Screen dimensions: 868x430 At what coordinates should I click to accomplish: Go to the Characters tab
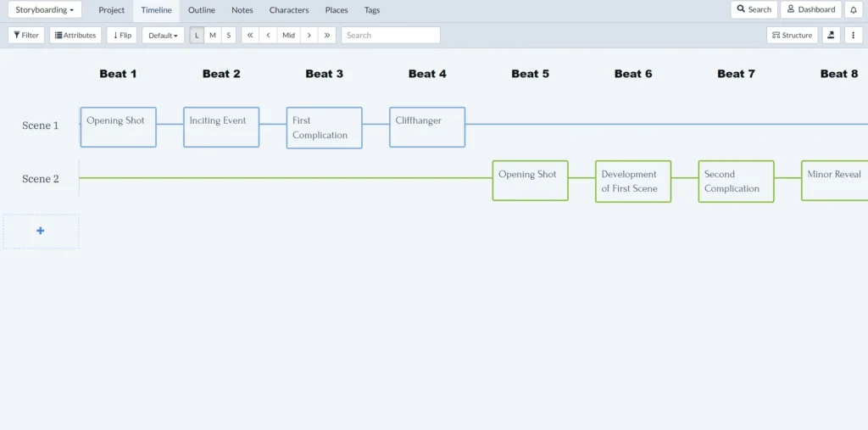click(289, 10)
